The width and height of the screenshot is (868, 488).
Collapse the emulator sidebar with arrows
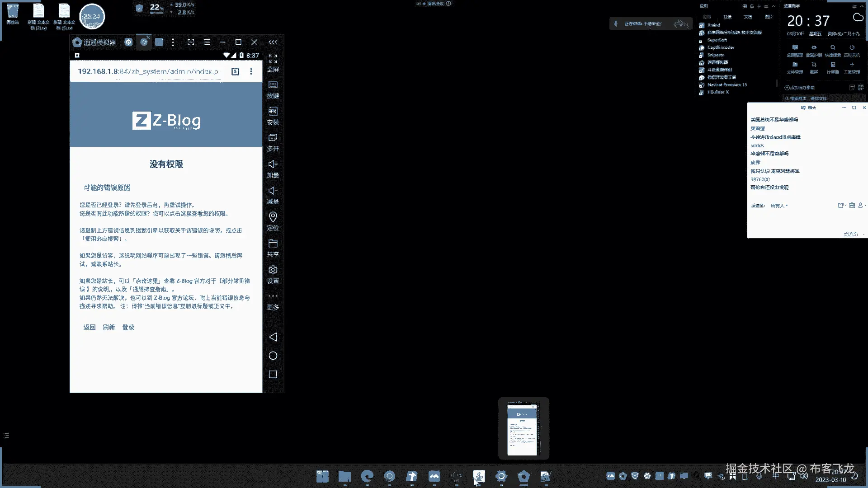273,42
